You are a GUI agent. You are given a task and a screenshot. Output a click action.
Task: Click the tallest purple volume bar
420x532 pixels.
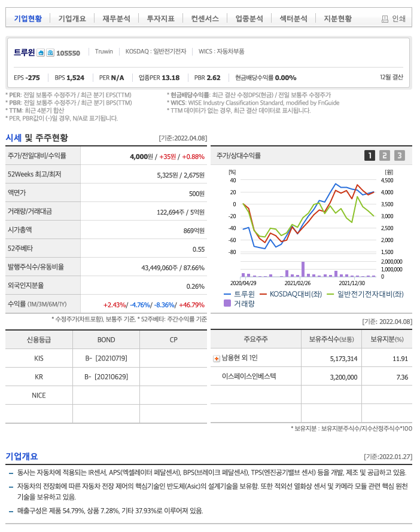pyautogui.click(x=303, y=269)
